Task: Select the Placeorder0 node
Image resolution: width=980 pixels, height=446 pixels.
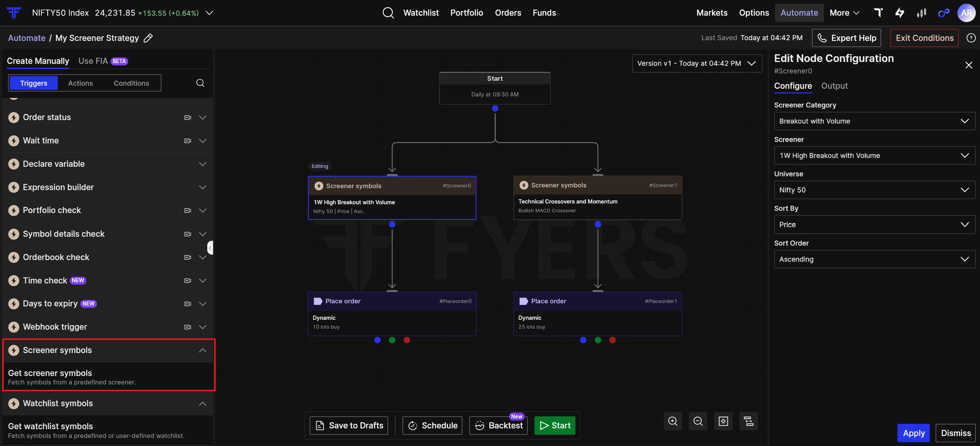Action: coord(392,314)
